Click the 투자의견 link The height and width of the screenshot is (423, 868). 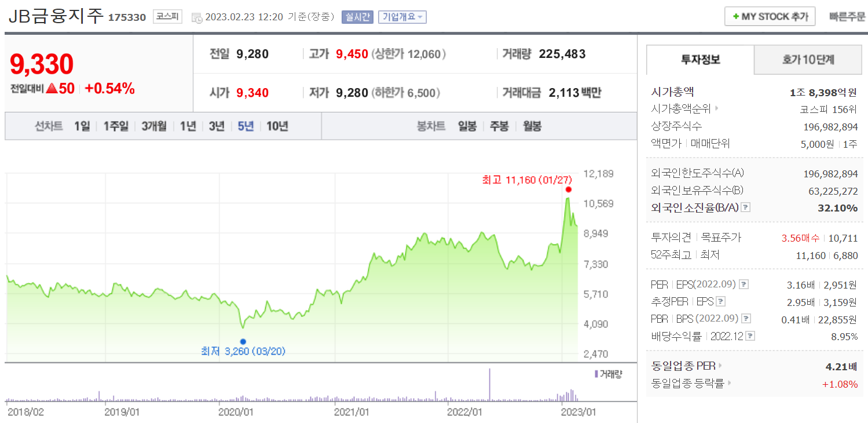671,237
